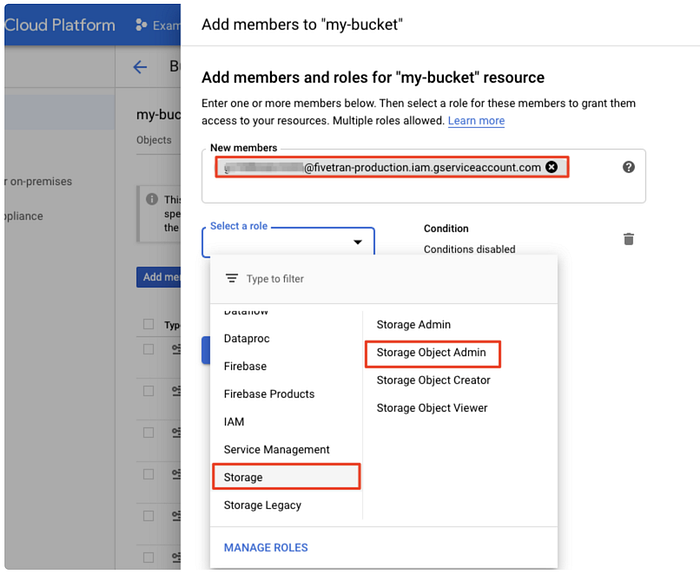Choose the Firebase role category

[x=245, y=366]
